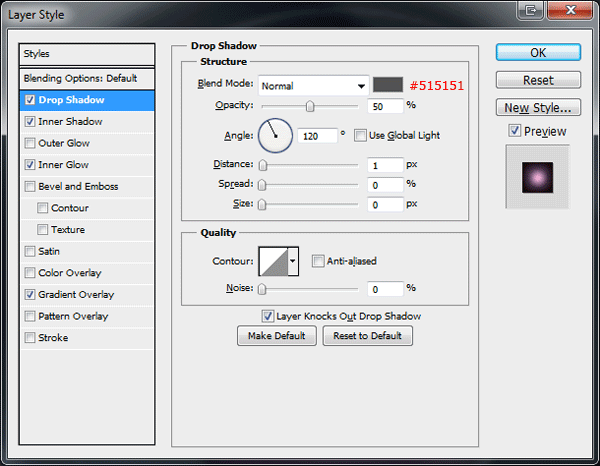This screenshot has height=466, width=600.
Task: Enable the Satin checkbox
Action: click(30, 251)
